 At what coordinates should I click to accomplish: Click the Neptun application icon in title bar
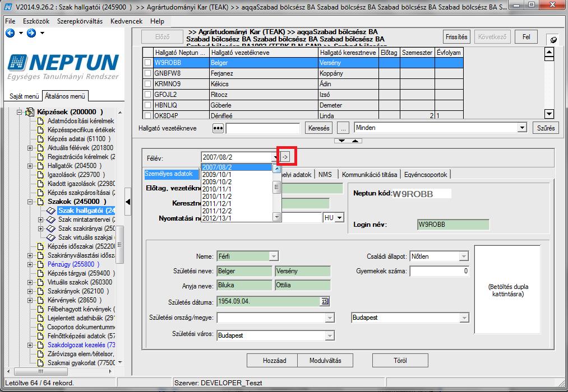coord(8,6)
